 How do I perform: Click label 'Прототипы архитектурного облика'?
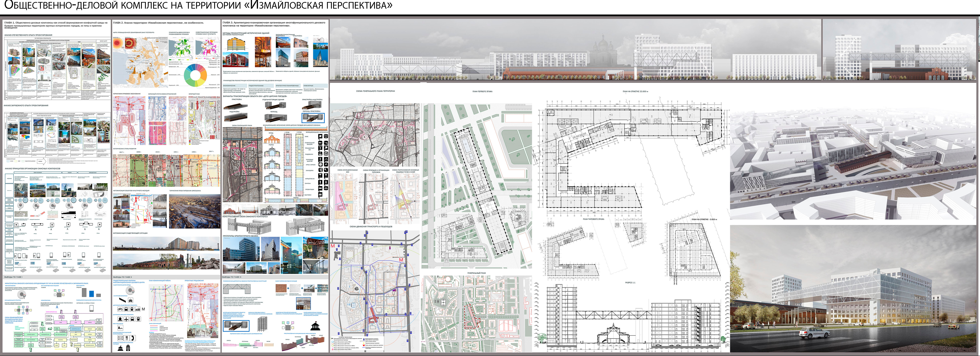240,236
